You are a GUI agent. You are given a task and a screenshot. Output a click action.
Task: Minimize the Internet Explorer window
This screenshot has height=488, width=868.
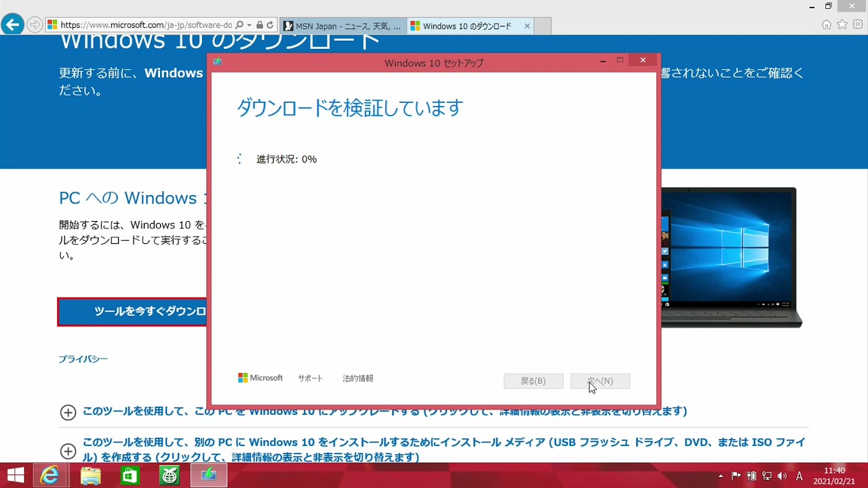(x=812, y=6)
